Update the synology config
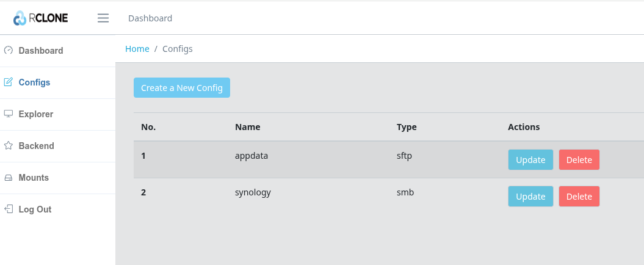Screen dimensions: 644x265 tap(530, 197)
